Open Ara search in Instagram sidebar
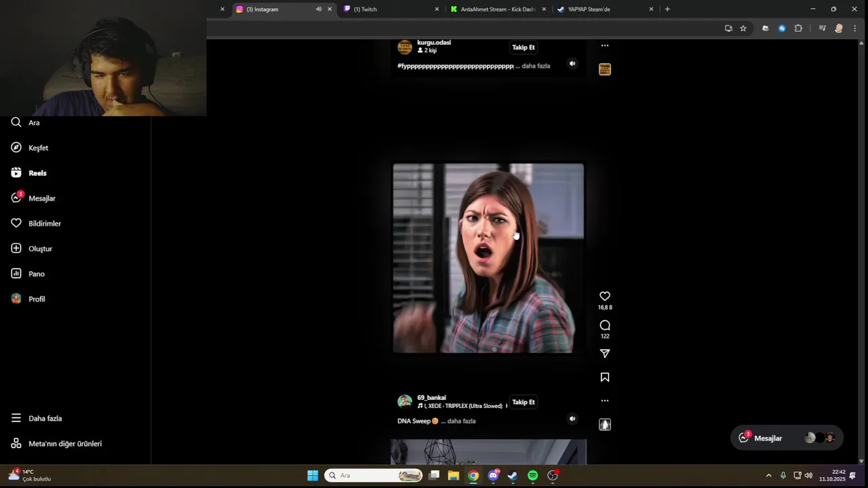 point(25,123)
